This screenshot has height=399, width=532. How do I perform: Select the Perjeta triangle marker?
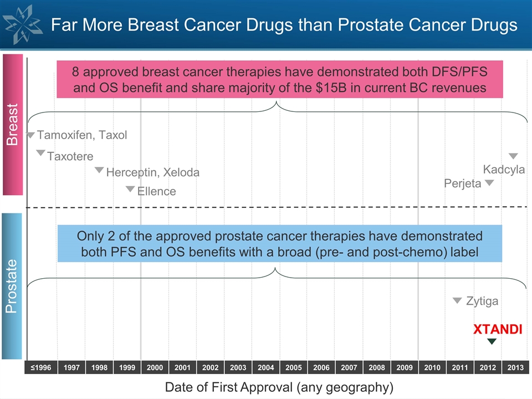489,182
